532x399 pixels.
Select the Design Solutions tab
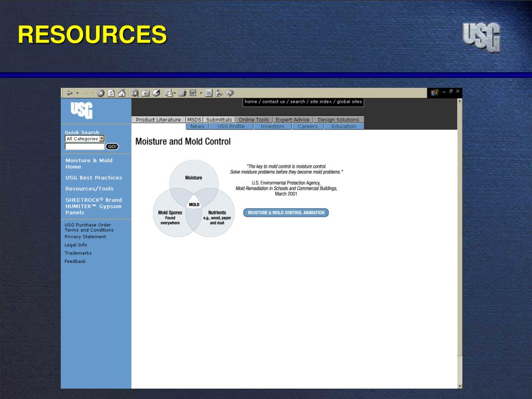pyautogui.click(x=338, y=120)
